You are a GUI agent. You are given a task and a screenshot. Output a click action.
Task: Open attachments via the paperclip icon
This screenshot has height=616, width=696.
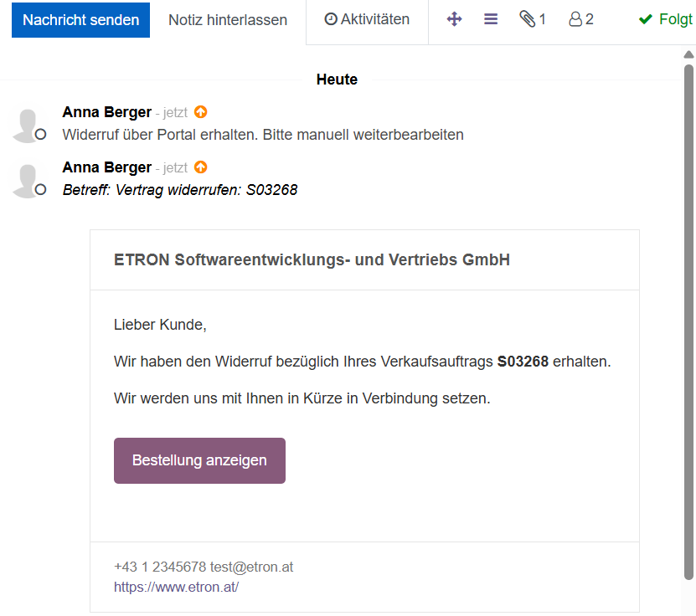532,19
